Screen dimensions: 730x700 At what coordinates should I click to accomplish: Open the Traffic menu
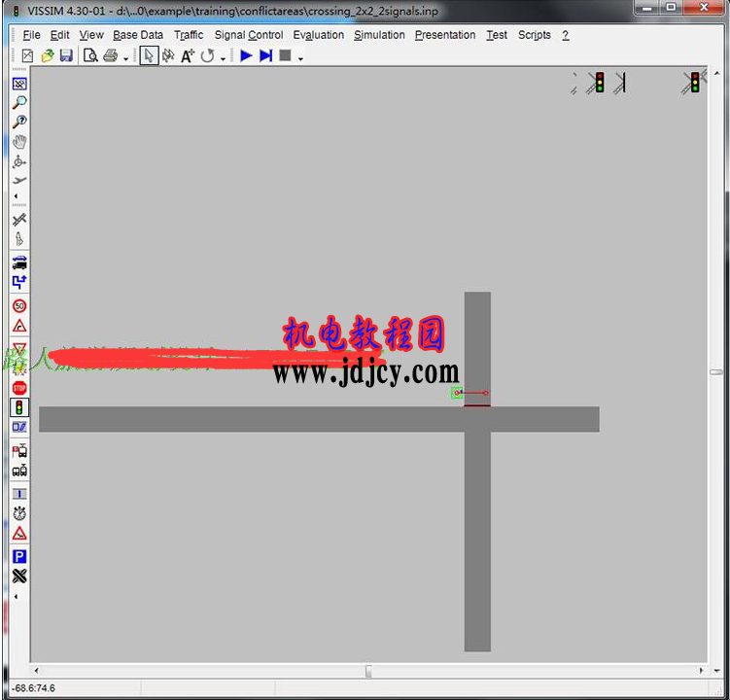coord(189,35)
